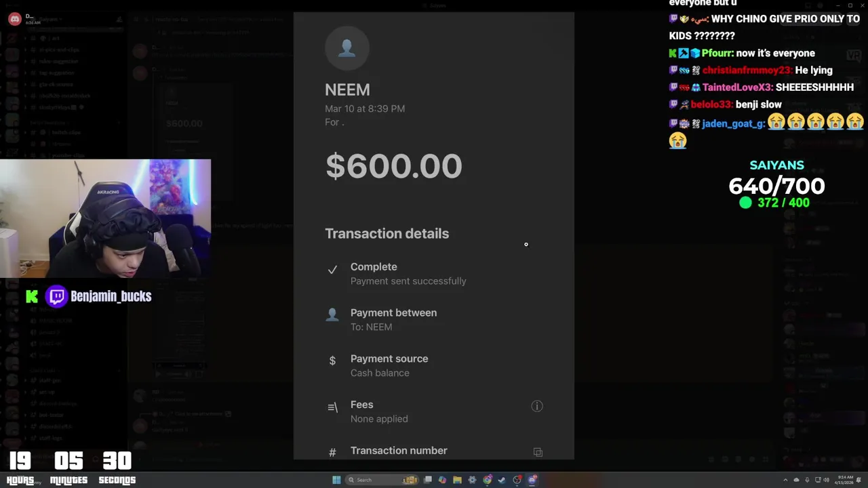Click the Discord taskbar icon
This screenshot has width=868, height=488.
[x=532, y=480]
